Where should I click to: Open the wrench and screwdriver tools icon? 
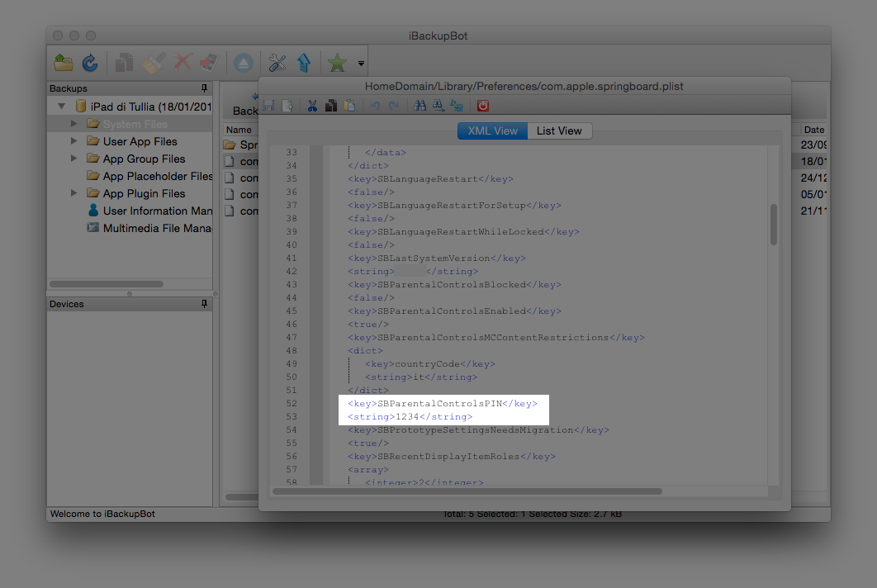pos(277,63)
